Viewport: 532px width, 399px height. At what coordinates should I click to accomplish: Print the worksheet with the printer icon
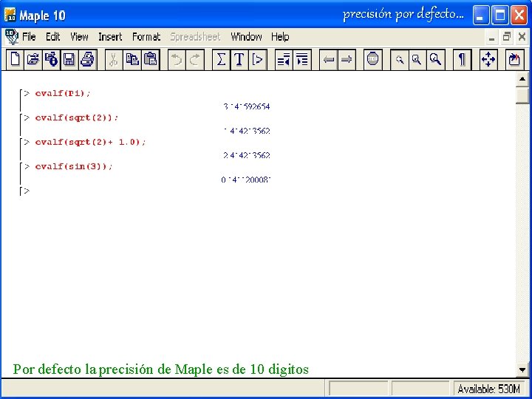(87, 60)
